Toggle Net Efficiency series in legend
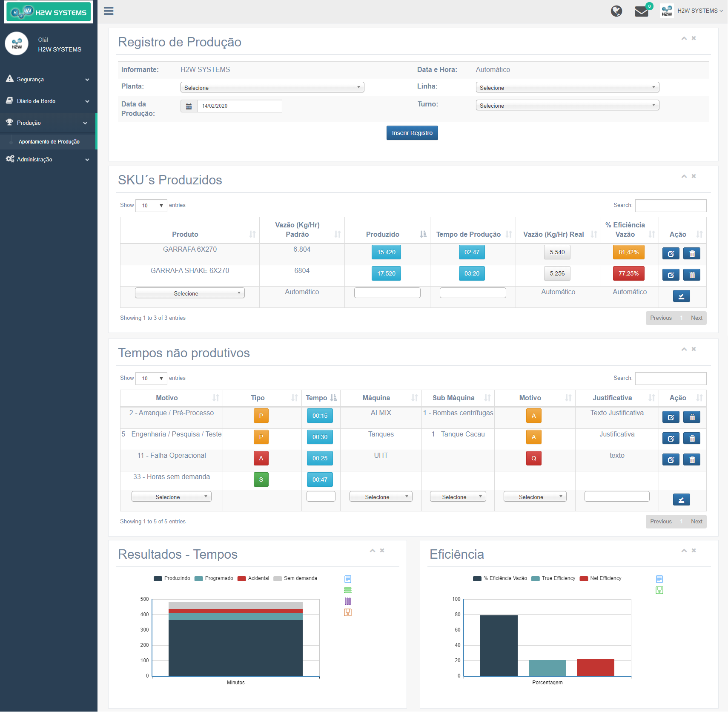Viewport: 728px width, 712px height. (601, 578)
